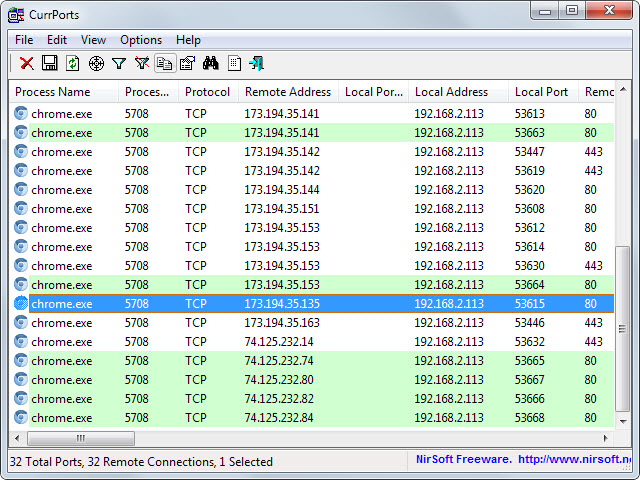Click chrome icon in row with port 53630

point(21,265)
